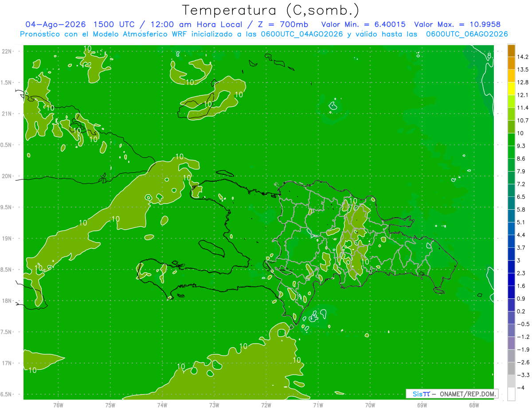Click the '17N' latitude axis label
The height and width of the screenshot is (411, 532).
coord(7,363)
